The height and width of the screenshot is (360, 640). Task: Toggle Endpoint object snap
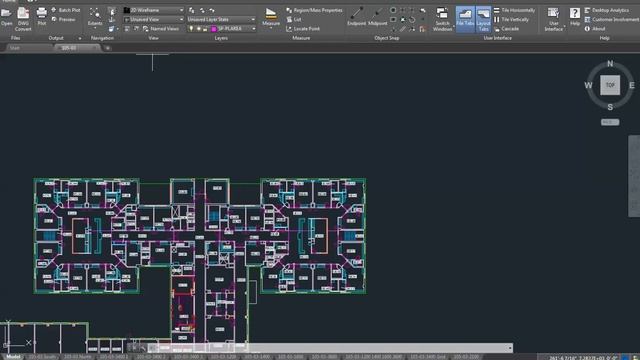(x=356, y=16)
